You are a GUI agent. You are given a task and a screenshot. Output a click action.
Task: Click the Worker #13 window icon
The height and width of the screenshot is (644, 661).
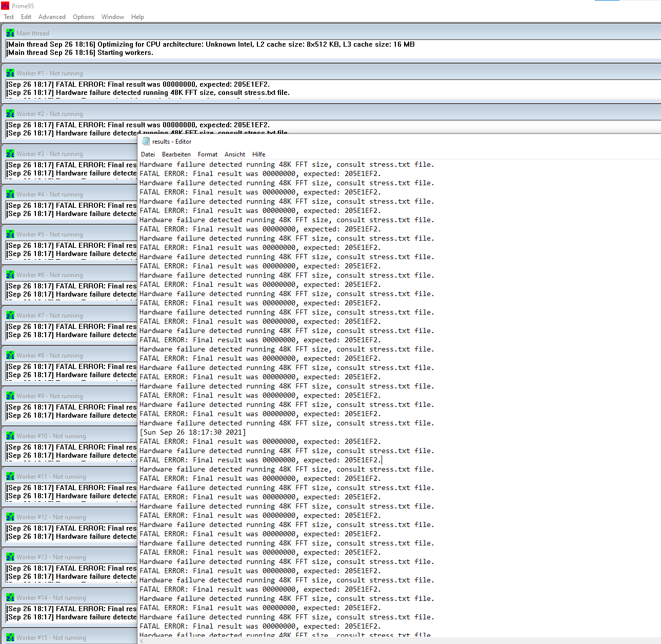click(10, 557)
